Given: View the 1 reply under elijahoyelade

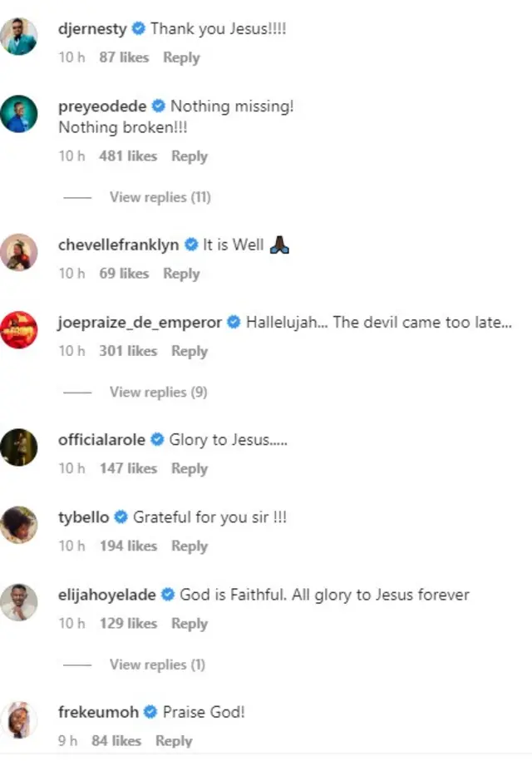Looking at the screenshot, I should pos(157,665).
